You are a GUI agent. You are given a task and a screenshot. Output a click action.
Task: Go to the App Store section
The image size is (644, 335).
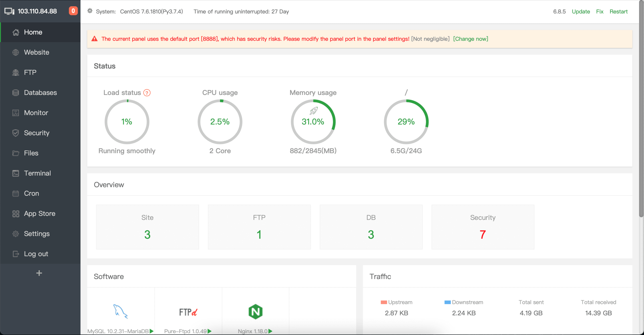coord(39,214)
